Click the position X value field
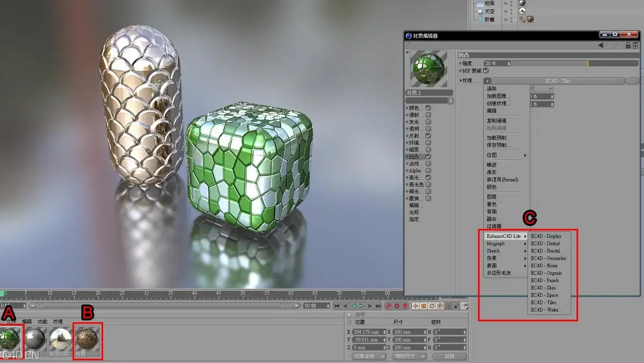The image size is (644, 363). pyautogui.click(x=369, y=332)
